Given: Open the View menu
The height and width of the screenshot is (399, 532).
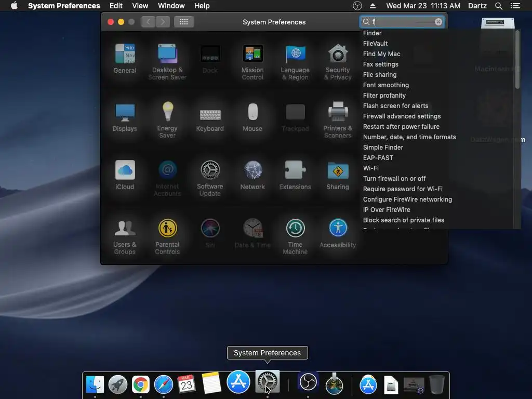Looking at the screenshot, I should tap(140, 6).
